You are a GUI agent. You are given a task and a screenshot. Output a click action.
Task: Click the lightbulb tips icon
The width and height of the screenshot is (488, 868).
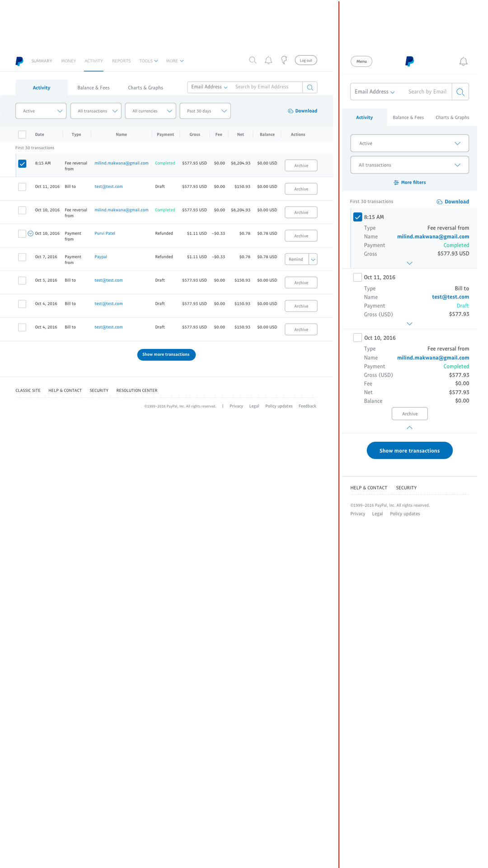coord(284,60)
